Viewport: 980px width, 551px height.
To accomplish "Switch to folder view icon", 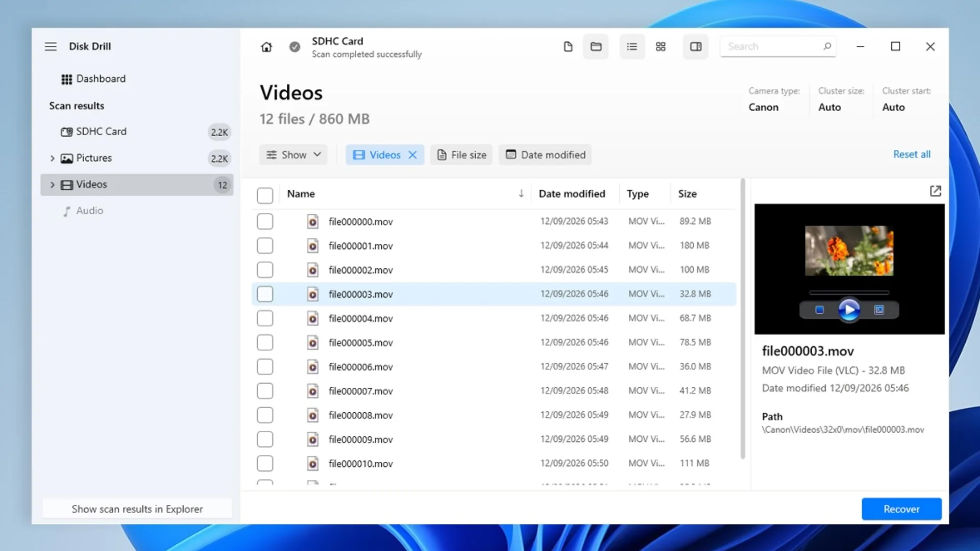I will (x=596, y=47).
